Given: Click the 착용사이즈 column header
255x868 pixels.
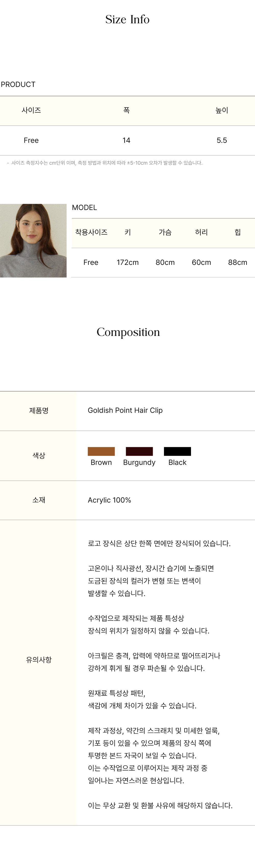Looking at the screenshot, I should pyautogui.click(x=91, y=232).
